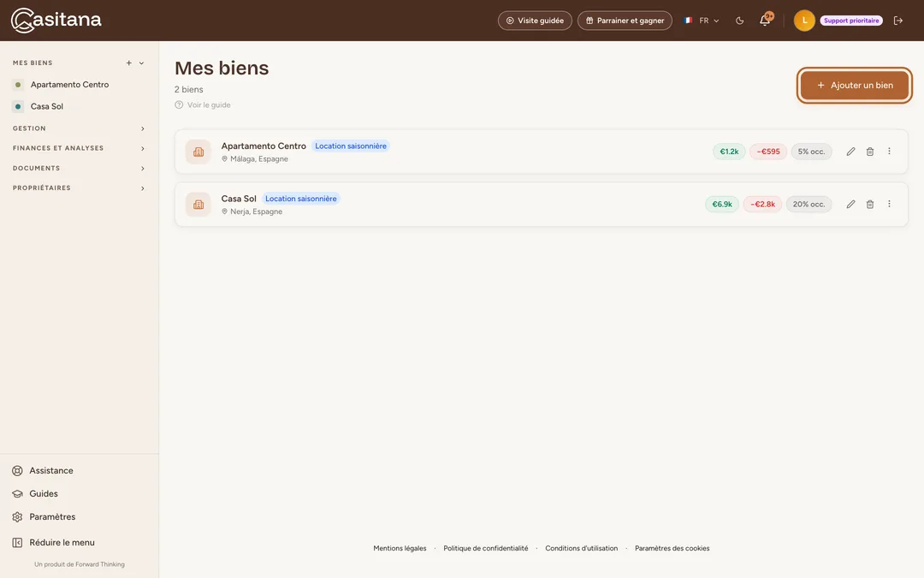Expand the Propriétaires section
Viewport: 924px width, 578px height.
click(x=79, y=188)
